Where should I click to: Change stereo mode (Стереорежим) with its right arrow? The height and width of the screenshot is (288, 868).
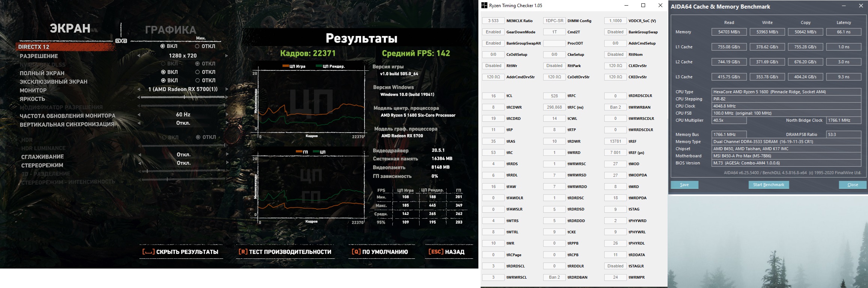pos(227,163)
